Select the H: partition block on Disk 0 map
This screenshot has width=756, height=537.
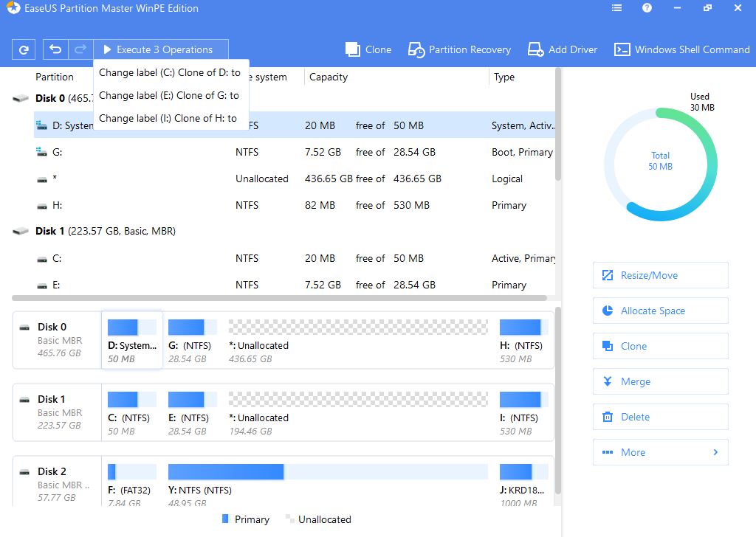520,339
